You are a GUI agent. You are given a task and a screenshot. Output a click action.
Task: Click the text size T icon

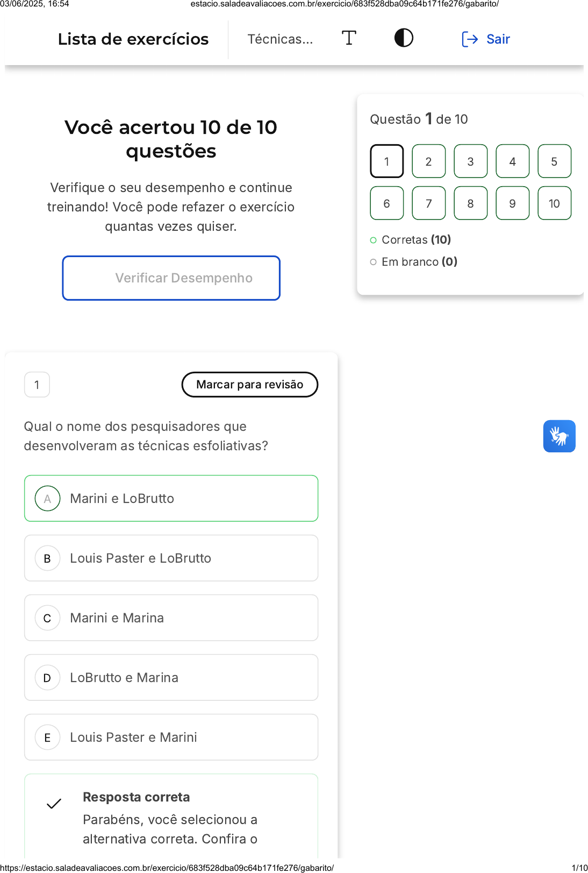point(349,38)
